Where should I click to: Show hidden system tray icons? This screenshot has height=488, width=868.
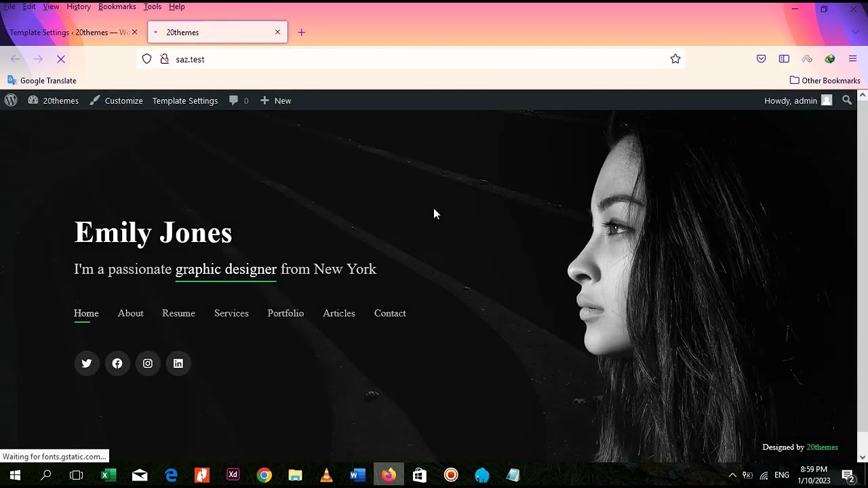(x=732, y=475)
